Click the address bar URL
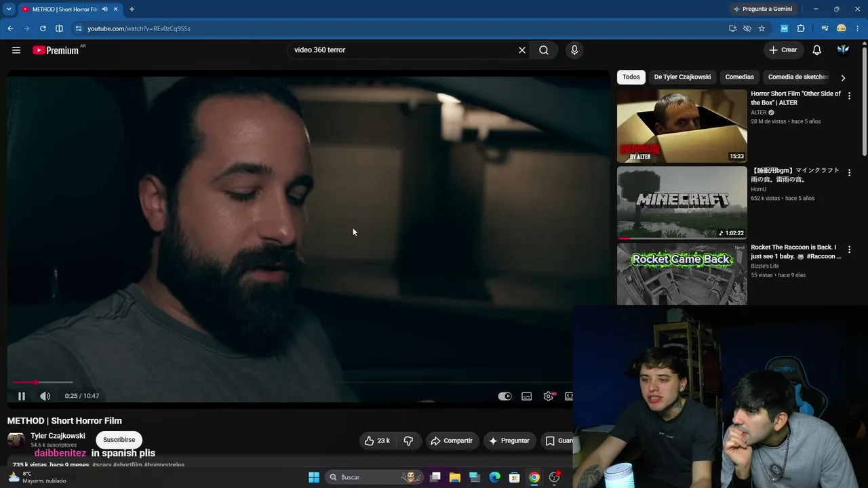This screenshot has height=488, width=868. point(138,28)
